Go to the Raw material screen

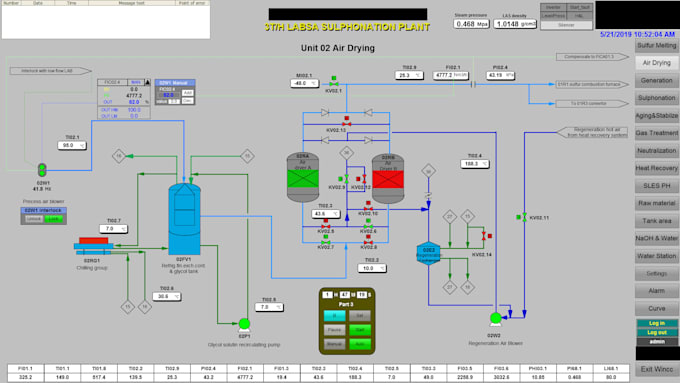point(657,203)
